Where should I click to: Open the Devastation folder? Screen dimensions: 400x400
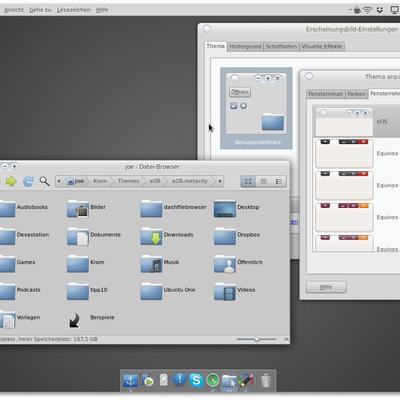[x=7, y=237]
